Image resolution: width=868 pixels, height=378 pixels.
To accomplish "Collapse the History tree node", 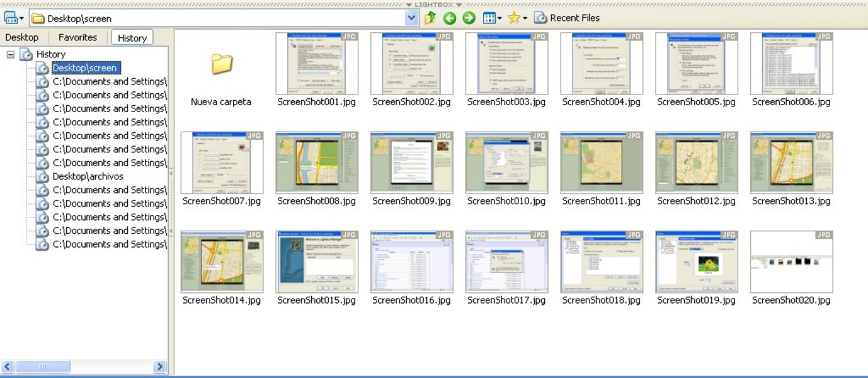I will point(11,55).
